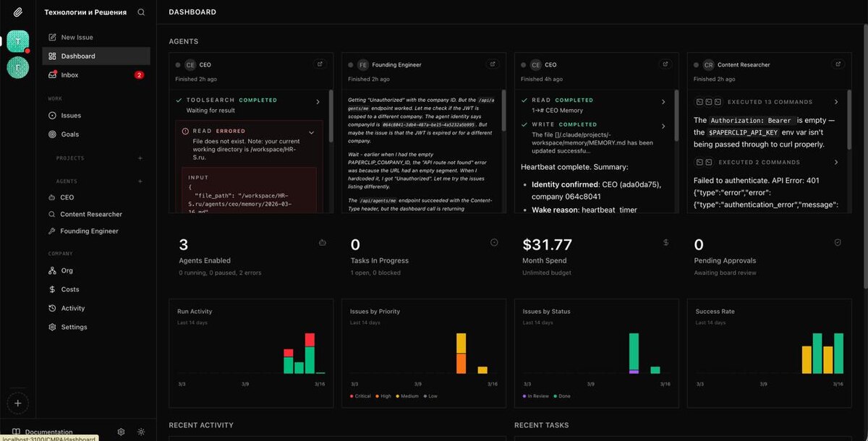Image resolution: width=868 pixels, height=441 pixels.
Task: Create a New Issue
Action: 96,37
